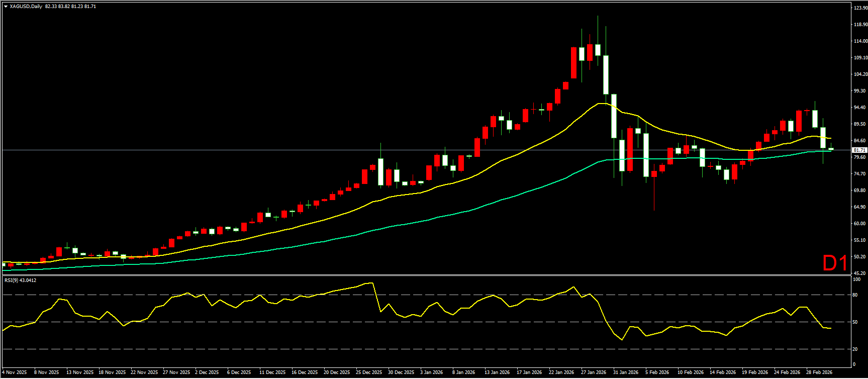Click the RSI line's peak in late December
Image resolution: width=868 pixels, height=379 pixels.
(371, 282)
